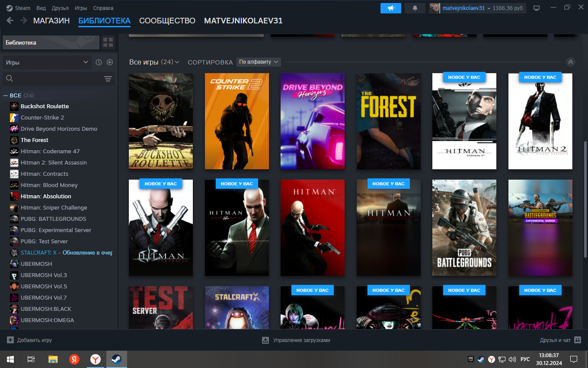This screenshot has height=368, width=588.
Task: Switch to grid collections view icon
Action: [108, 42]
